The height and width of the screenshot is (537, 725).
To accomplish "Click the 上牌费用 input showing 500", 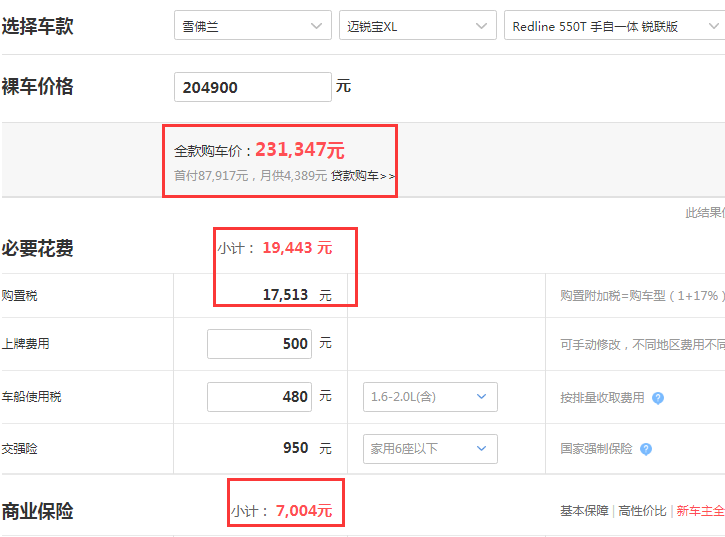I will pyautogui.click(x=259, y=344).
